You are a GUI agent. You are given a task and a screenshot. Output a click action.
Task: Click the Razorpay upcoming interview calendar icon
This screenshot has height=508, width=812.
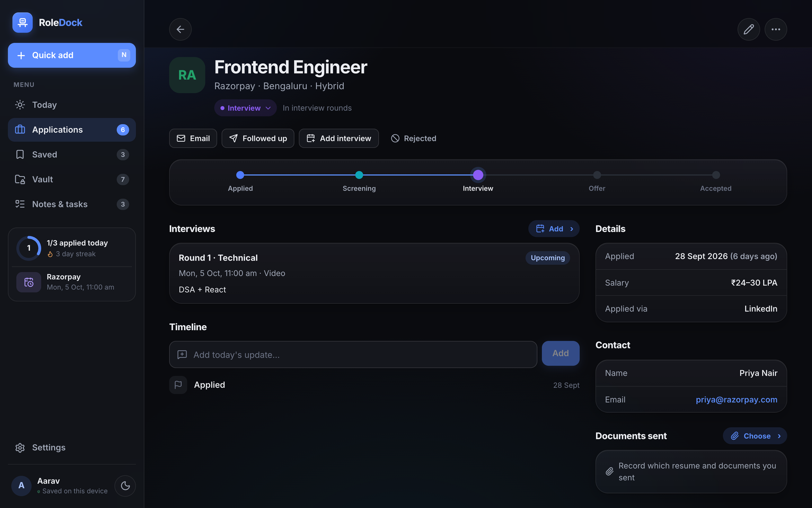pyautogui.click(x=29, y=282)
